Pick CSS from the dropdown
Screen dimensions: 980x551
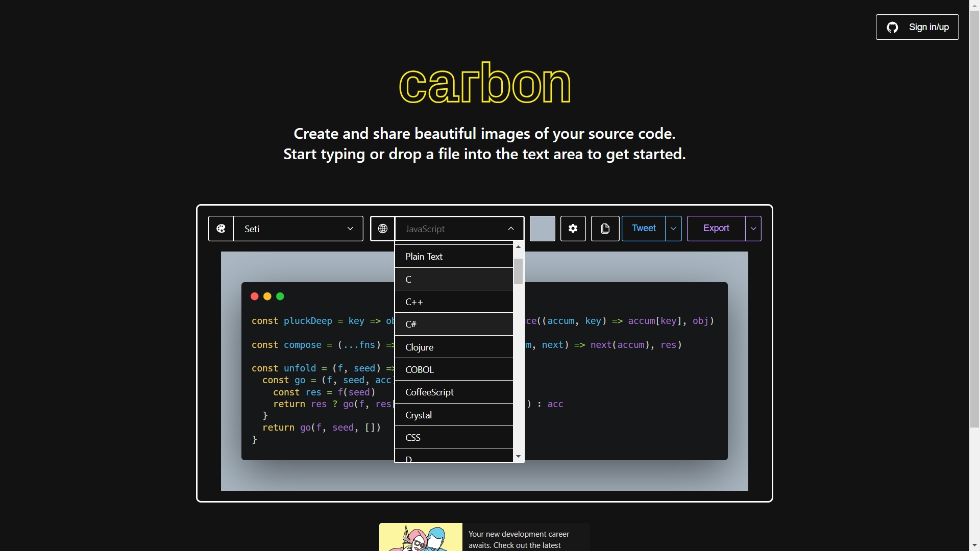454,437
